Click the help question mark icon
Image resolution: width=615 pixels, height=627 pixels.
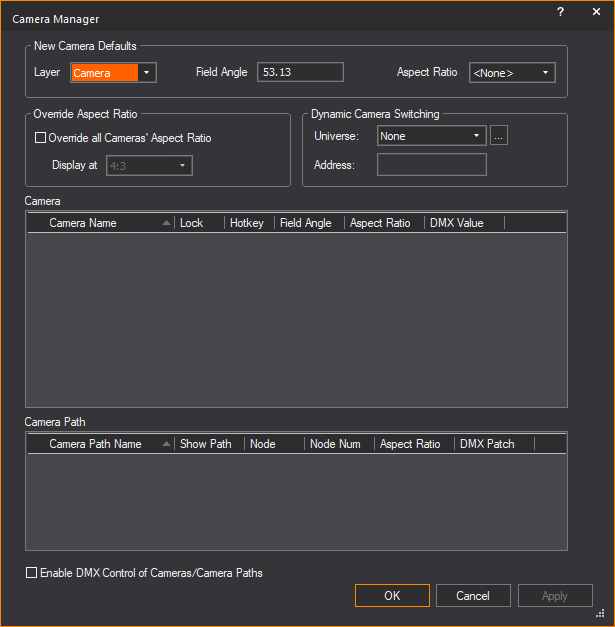point(560,12)
